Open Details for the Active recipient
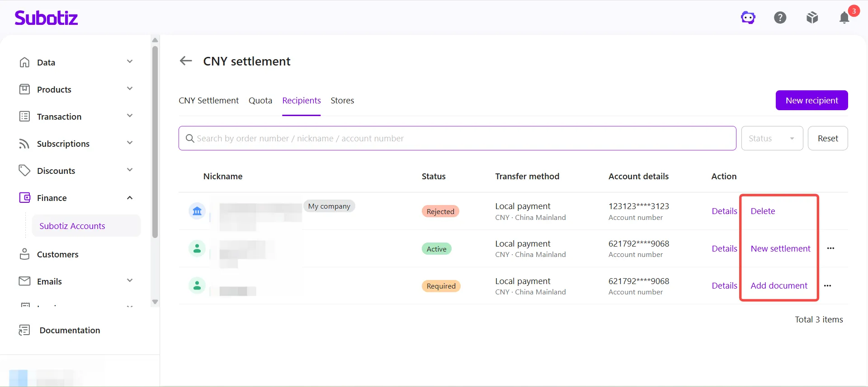 pos(724,248)
